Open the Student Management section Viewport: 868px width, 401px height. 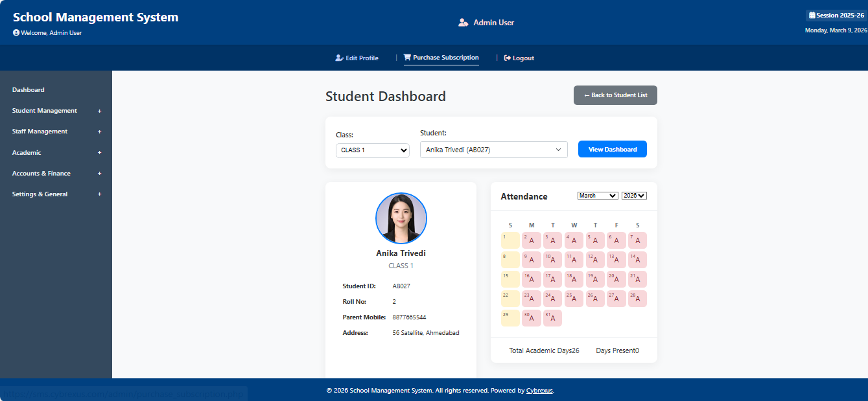pos(44,110)
